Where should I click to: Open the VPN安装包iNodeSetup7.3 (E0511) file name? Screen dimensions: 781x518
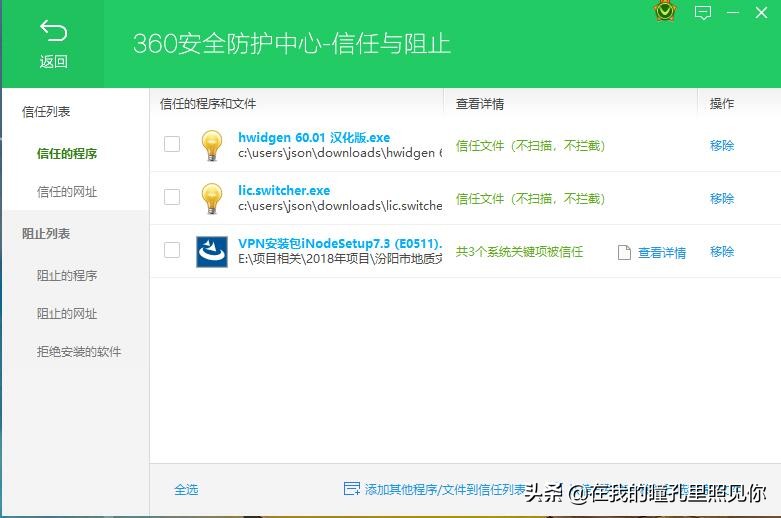[x=340, y=244]
